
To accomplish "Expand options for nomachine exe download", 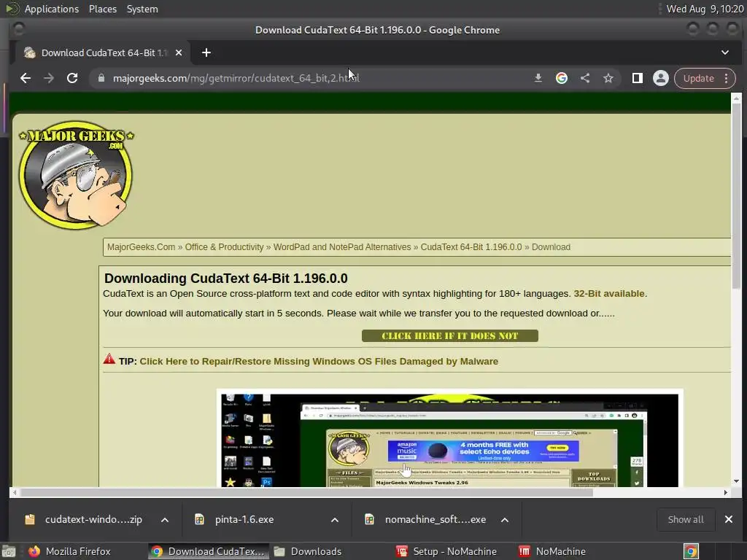I will pyautogui.click(x=505, y=519).
